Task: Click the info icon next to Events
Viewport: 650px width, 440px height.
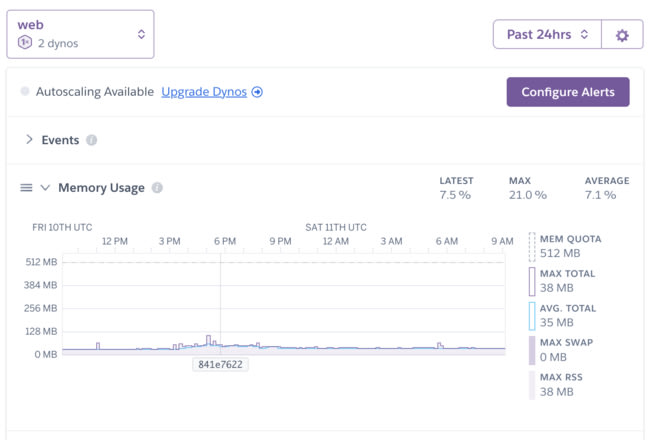Action: click(x=91, y=140)
